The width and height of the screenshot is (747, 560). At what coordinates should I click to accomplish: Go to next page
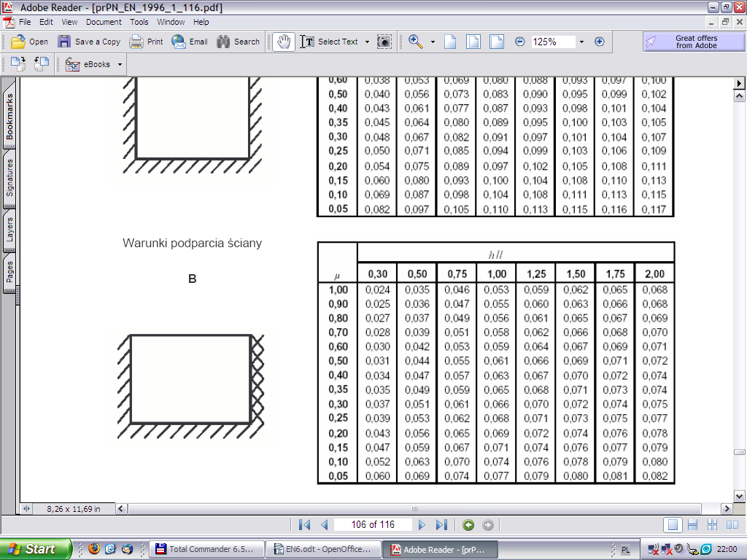(x=422, y=525)
